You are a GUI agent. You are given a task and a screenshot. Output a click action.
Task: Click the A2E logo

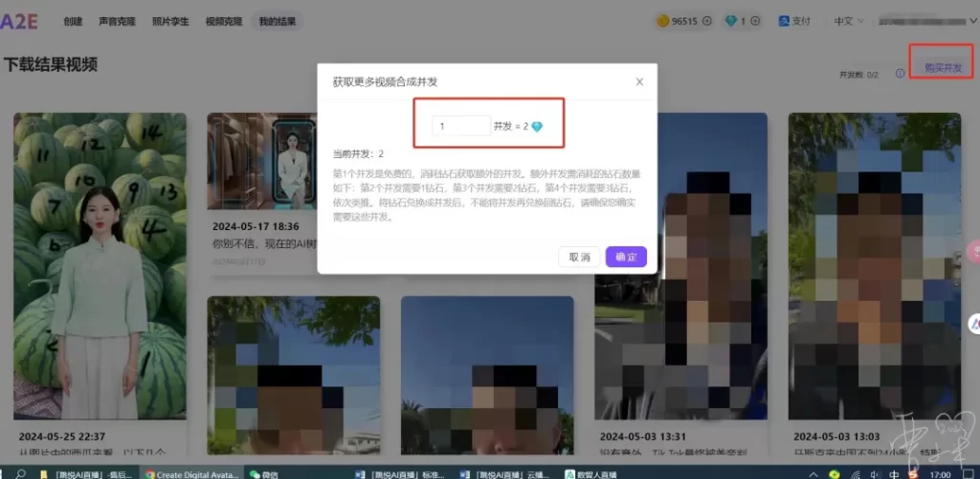[19, 21]
